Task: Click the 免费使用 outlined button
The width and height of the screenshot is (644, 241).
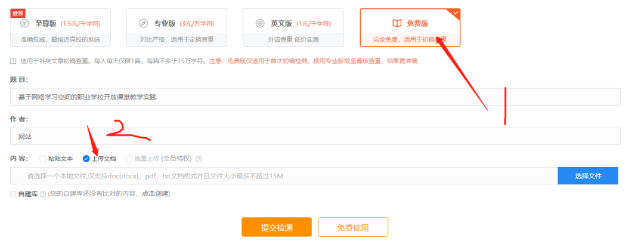Action: click(353, 227)
